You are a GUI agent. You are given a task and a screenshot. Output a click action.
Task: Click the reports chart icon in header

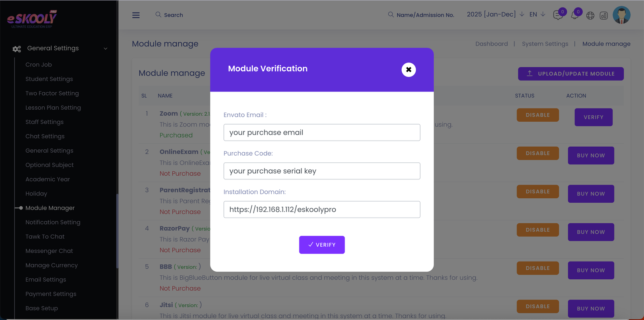[604, 16]
